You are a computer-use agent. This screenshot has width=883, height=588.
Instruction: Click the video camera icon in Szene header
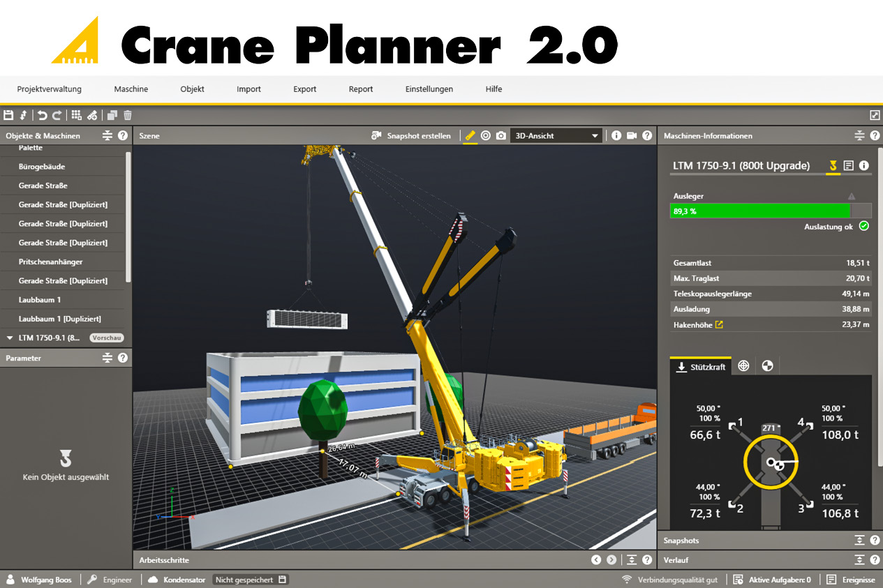(632, 135)
